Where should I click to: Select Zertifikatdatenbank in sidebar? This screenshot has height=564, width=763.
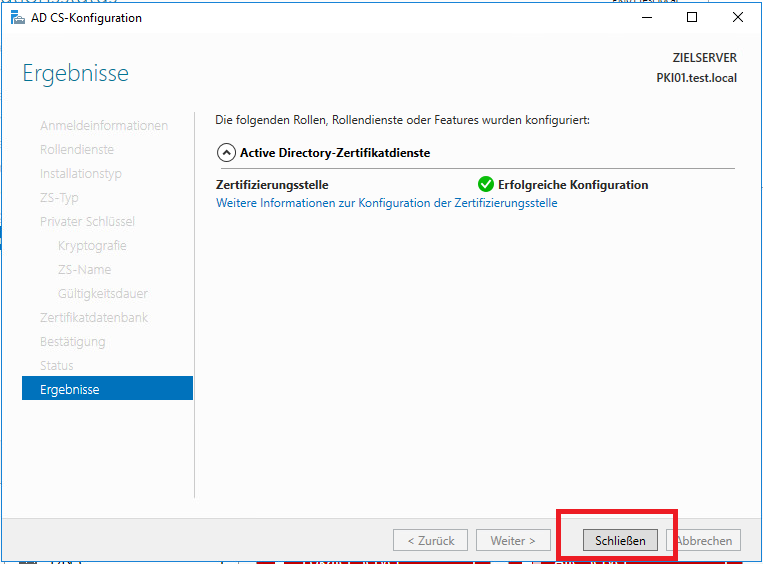[94, 317]
